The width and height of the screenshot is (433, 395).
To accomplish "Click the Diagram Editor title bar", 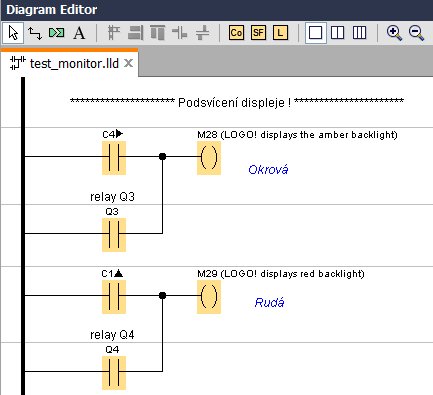I will 217,10.
